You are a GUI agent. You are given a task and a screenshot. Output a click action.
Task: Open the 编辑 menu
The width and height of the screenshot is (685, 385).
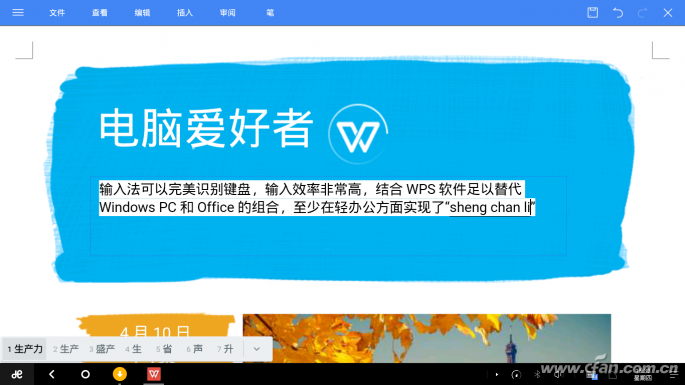(x=142, y=13)
